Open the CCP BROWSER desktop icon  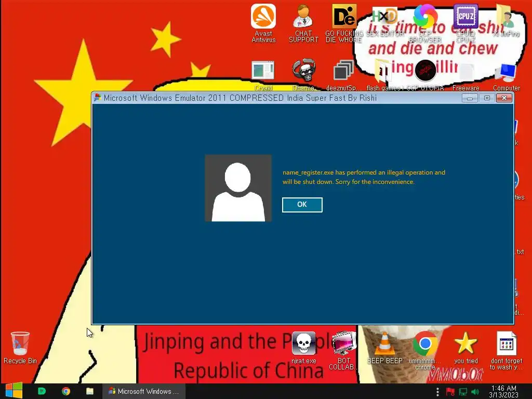coord(425,23)
